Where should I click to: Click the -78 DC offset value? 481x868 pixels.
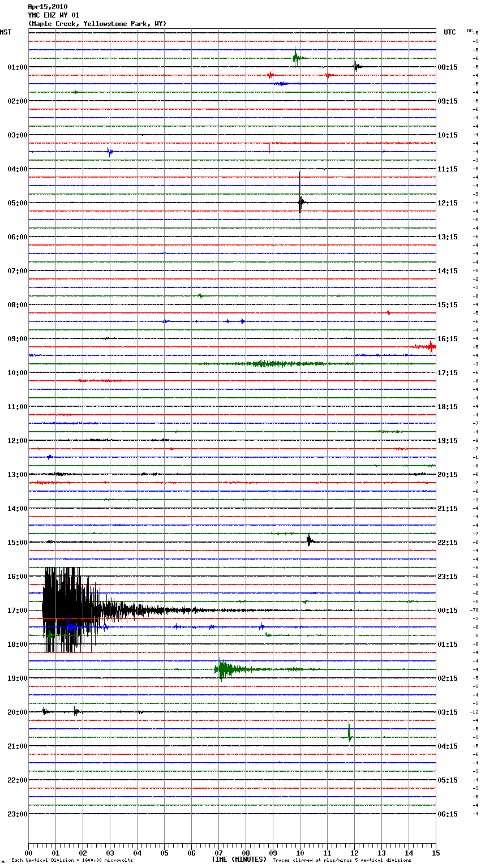tap(474, 610)
